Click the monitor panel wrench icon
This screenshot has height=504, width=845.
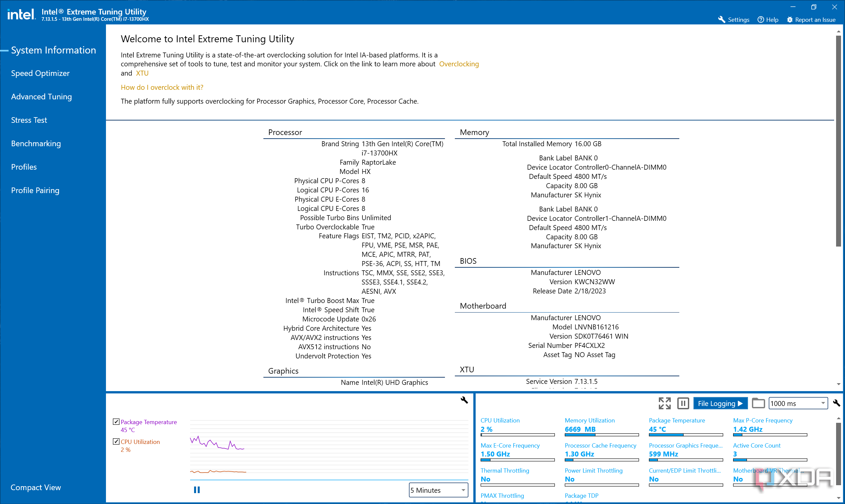click(836, 403)
